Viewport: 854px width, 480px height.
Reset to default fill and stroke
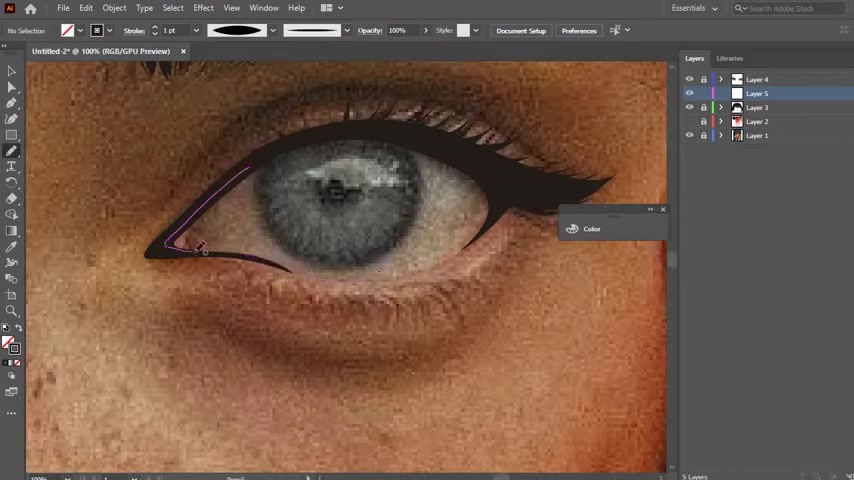pyautogui.click(x=5, y=328)
